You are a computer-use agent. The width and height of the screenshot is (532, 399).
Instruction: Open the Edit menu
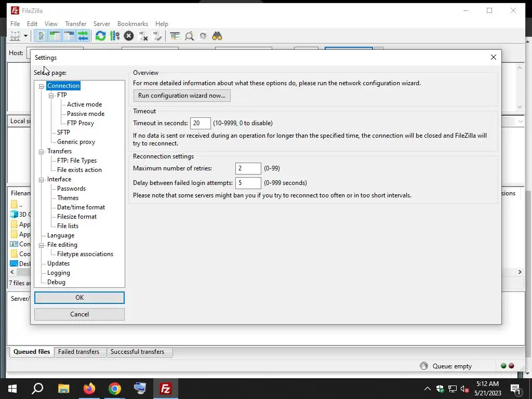pyautogui.click(x=32, y=24)
